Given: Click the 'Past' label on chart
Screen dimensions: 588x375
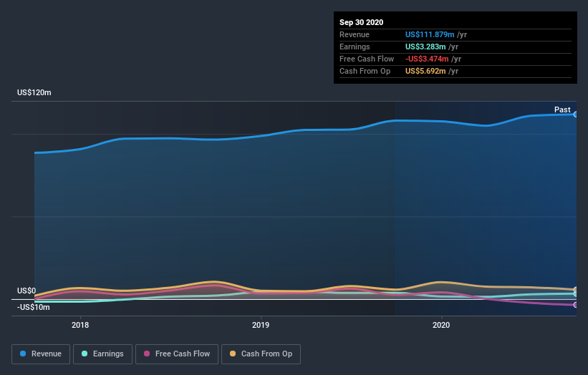Looking at the screenshot, I should coord(562,109).
